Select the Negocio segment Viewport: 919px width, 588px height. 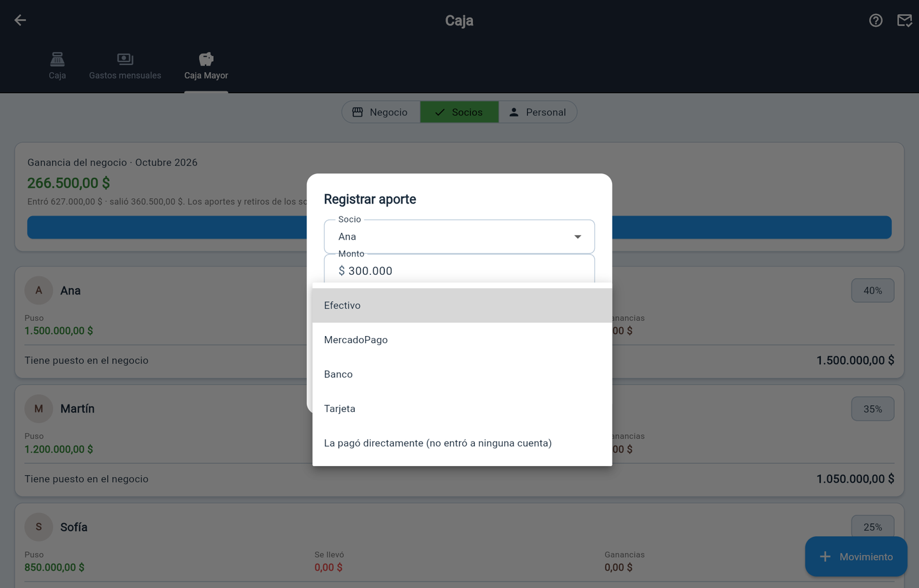click(381, 112)
